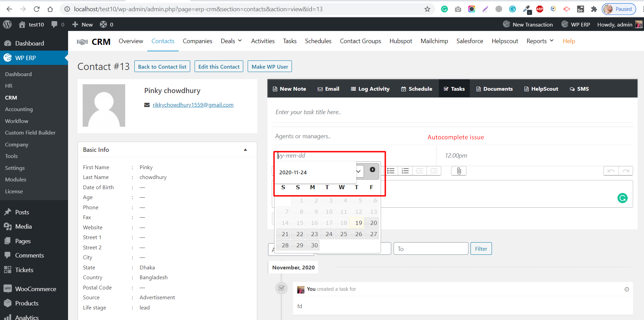The width and height of the screenshot is (644, 320).
Task: Open the Tasks tab in activity panel
Action: click(454, 89)
